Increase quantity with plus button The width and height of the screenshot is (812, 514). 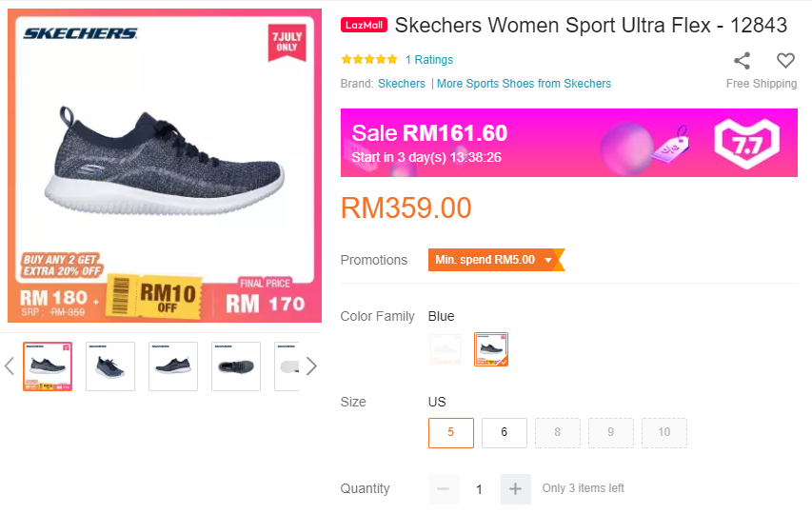pos(515,489)
